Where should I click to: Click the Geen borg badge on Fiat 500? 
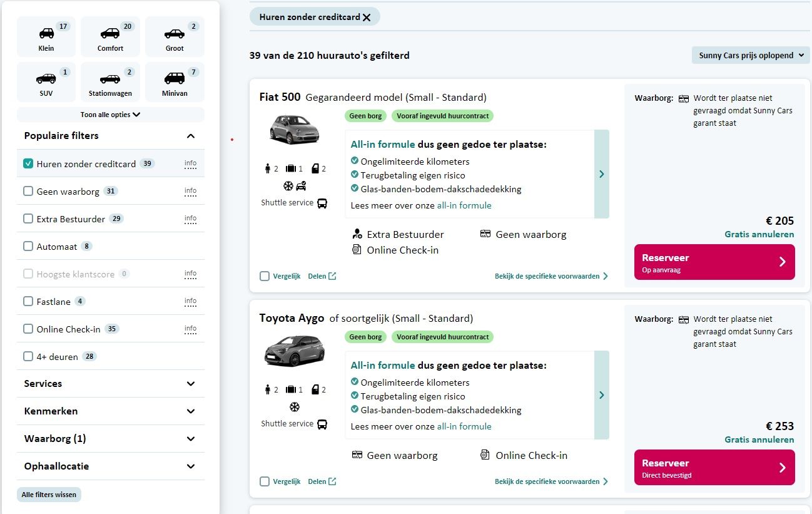point(365,116)
